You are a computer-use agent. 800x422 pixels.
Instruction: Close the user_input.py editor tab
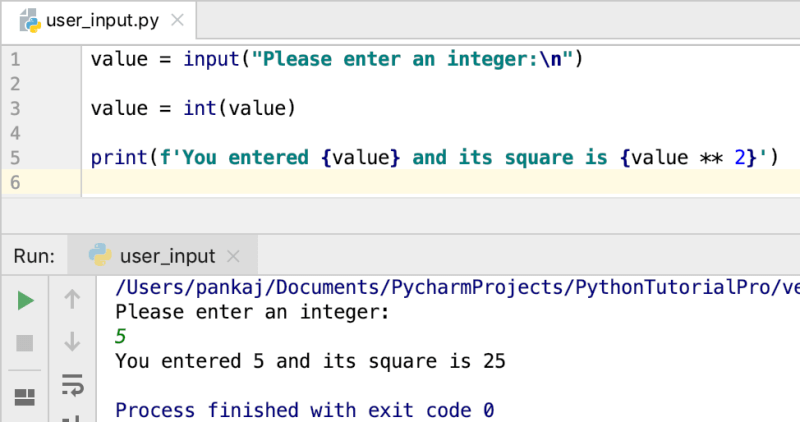(177, 20)
